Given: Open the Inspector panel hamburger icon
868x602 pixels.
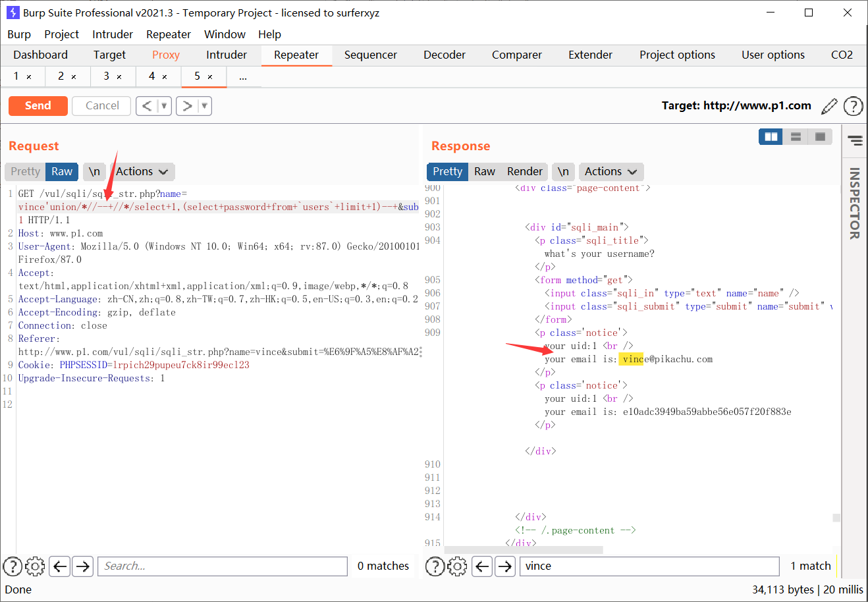Looking at the screenshot, I should click(855, 140).
